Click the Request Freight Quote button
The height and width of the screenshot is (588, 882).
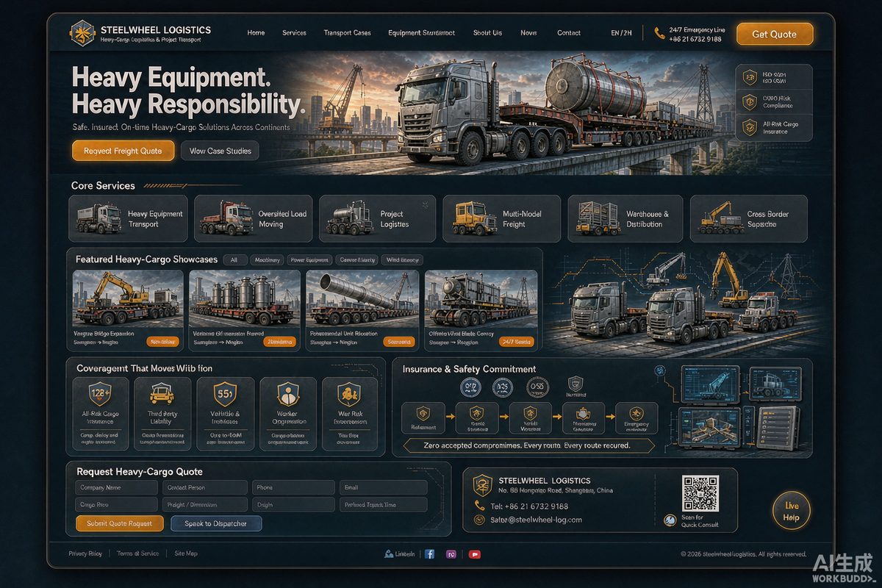pyautogui.click(x=123, y=151)
